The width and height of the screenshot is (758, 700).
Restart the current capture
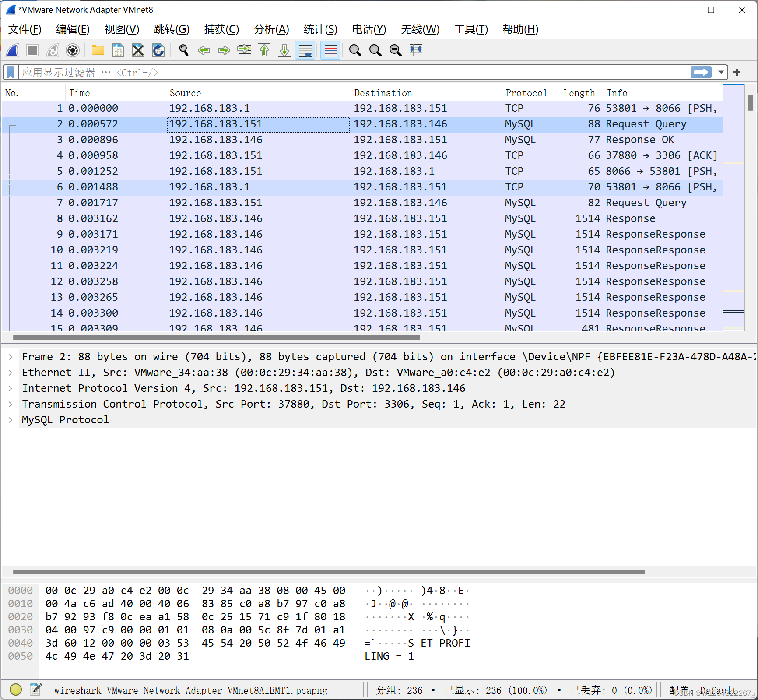pos(52,50)
